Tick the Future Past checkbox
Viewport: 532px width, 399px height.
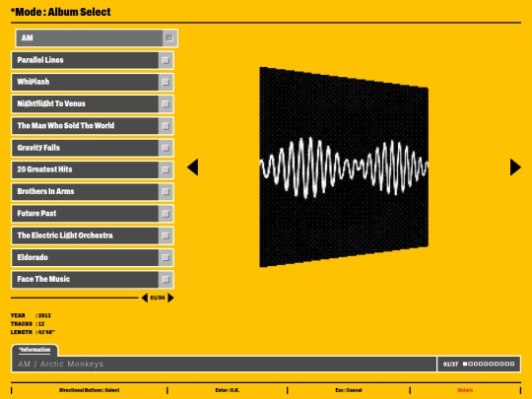[x=166, y=214]
